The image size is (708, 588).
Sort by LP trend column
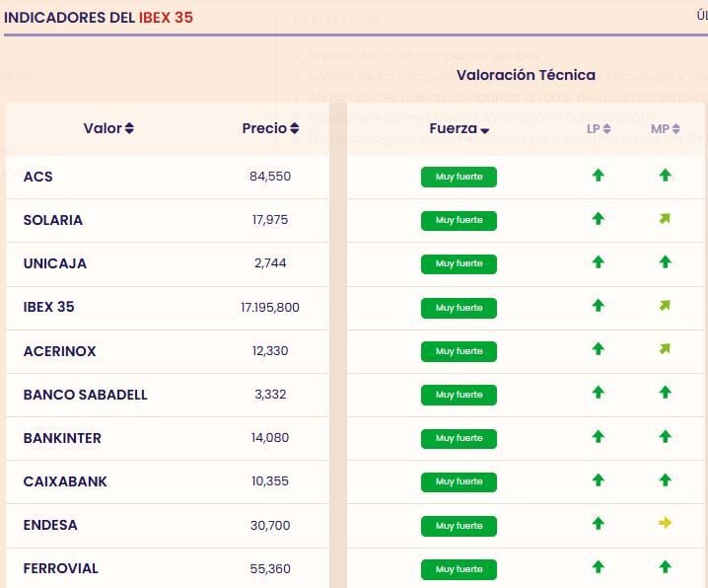click(x=599, y=128)
